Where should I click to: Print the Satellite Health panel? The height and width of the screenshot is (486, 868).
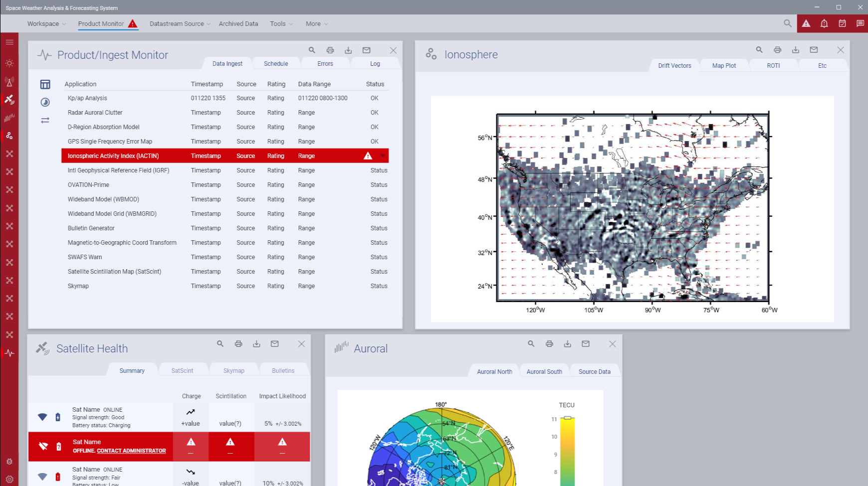pos(238,344)
